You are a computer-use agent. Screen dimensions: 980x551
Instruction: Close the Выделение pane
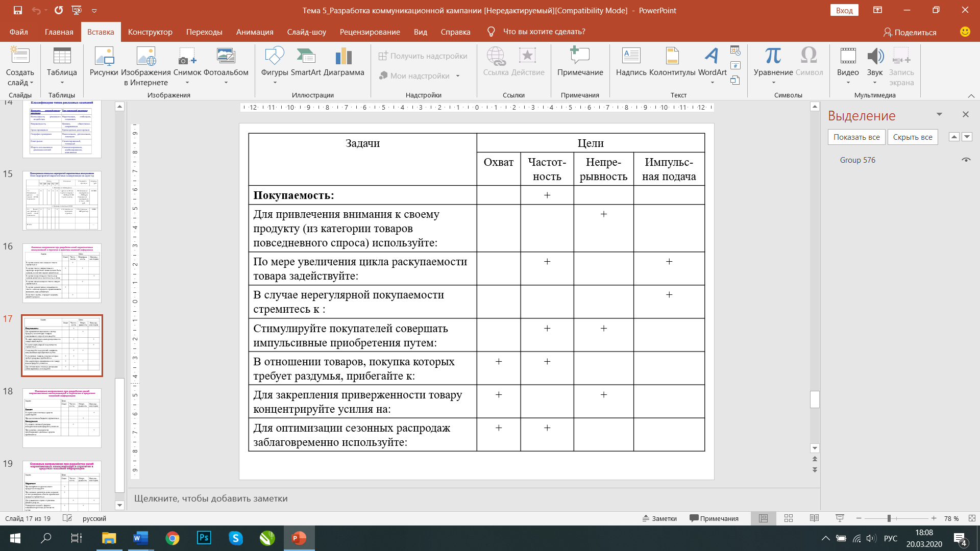pyautogui.click(x=965, y=114)
